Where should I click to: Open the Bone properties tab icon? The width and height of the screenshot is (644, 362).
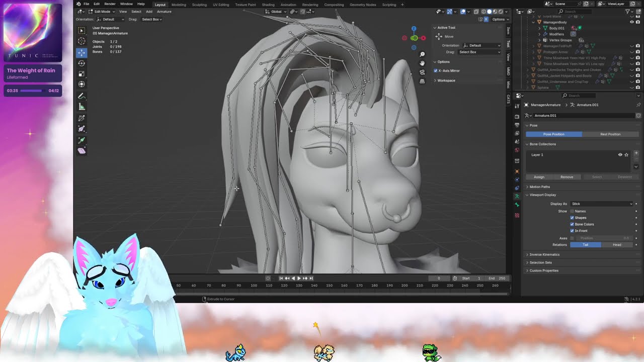pyautogui.click(x=517, y=205)
